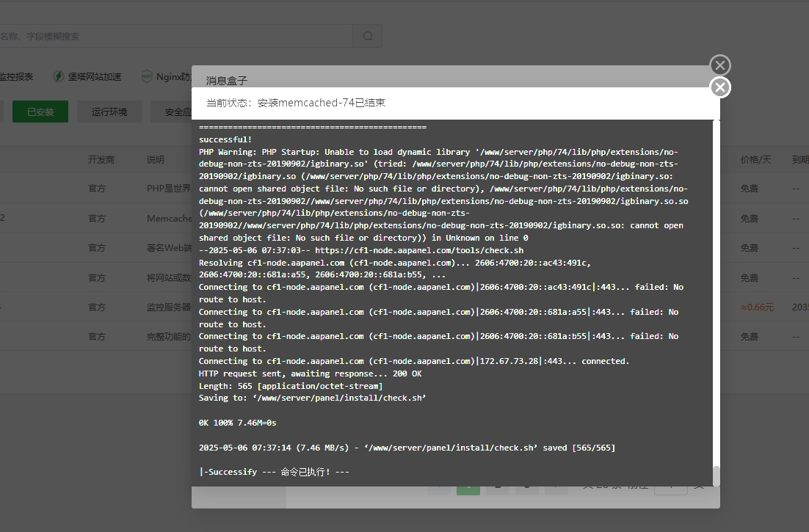Image resolution: width=809 pixels, height=532 pixels.
Task: Click 免费 in the PHP是世界 row
Action: [750, 189]
